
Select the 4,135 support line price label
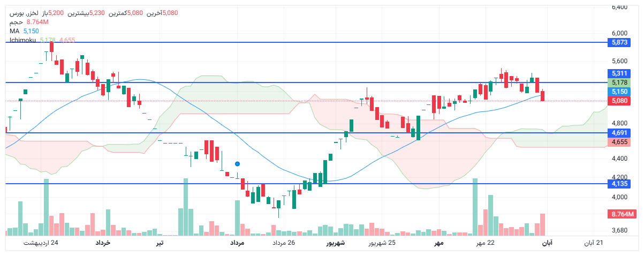(619, 184)
